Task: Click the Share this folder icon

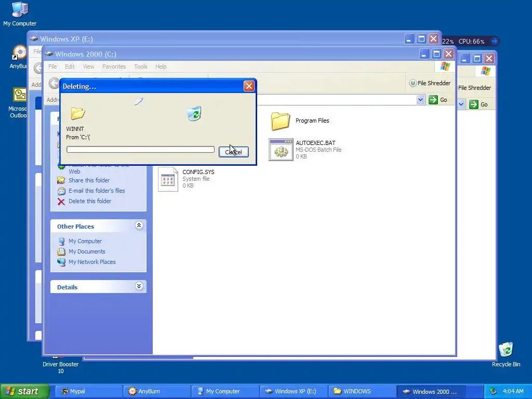Action: [x=61, y=180]
